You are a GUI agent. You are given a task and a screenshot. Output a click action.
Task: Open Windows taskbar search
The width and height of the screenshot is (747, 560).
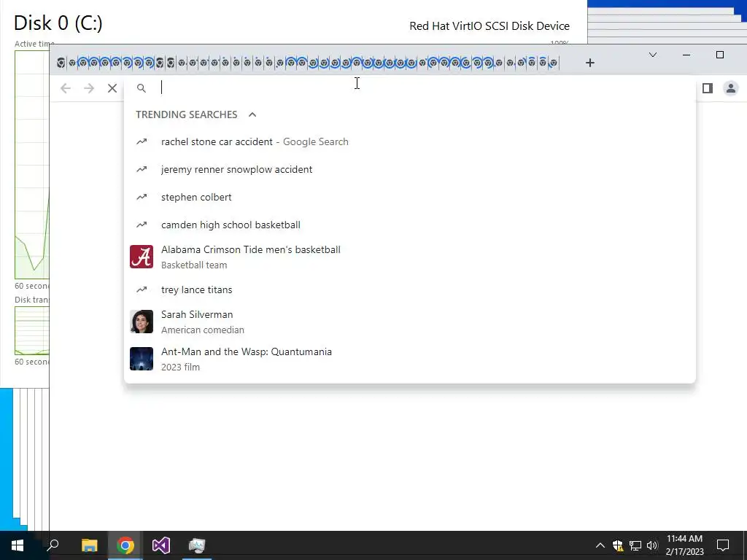pos(53,545)
